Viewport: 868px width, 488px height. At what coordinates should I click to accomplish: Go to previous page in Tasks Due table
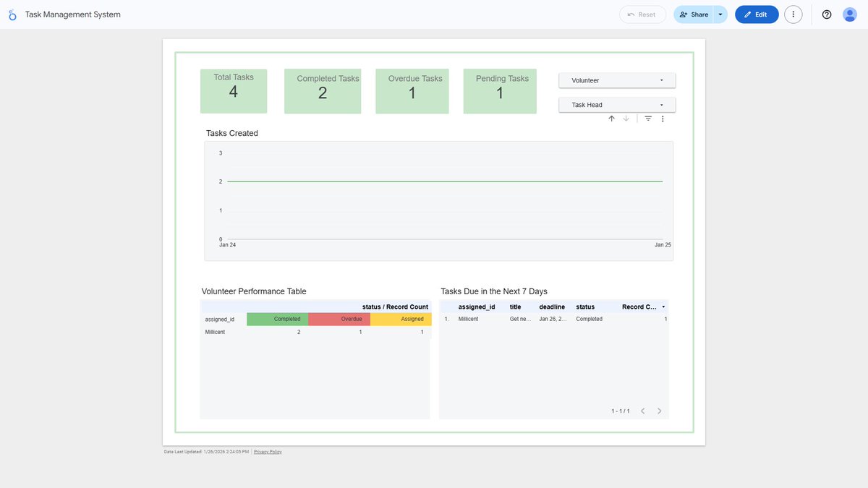point(643,411)
